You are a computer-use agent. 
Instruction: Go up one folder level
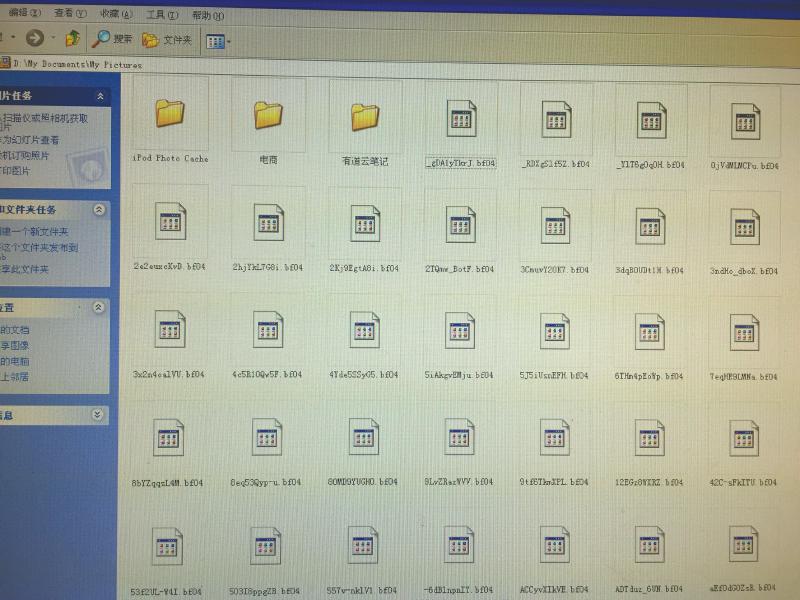[72, 39]
